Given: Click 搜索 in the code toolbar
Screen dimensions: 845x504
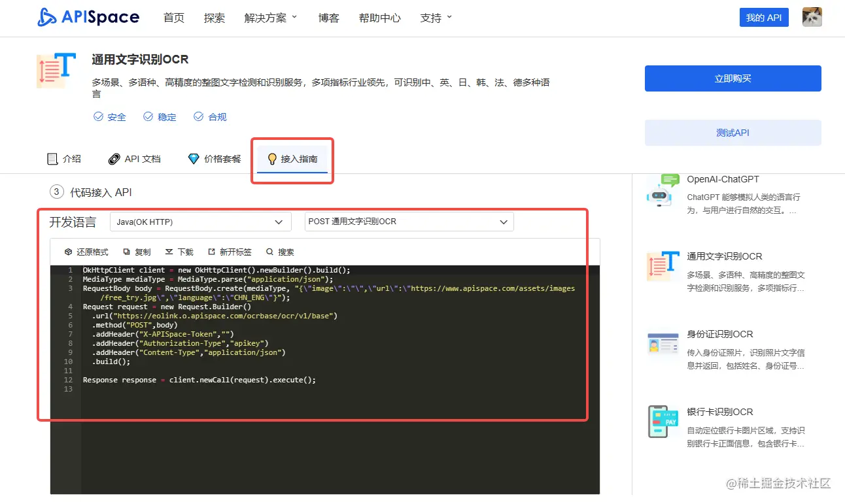Looking at the screenshot, I should (280, 252).
